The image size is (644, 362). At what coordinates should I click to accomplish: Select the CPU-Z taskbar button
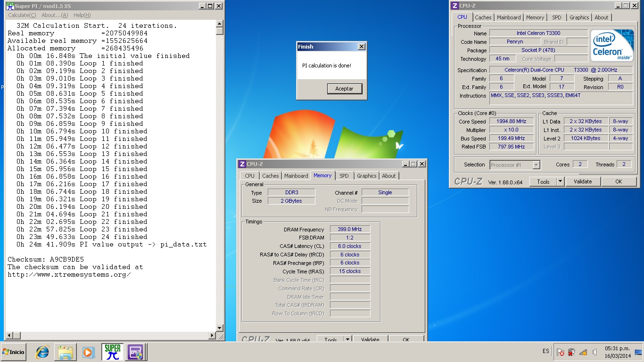136,352
